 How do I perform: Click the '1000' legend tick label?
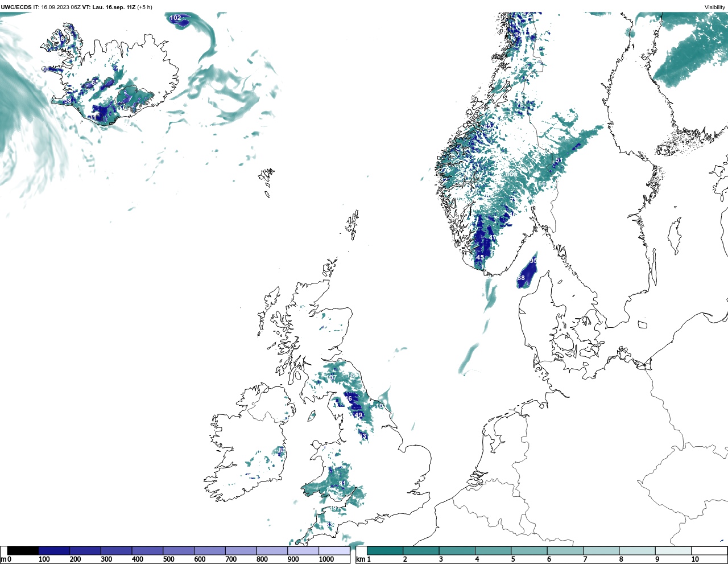(326, 559)
